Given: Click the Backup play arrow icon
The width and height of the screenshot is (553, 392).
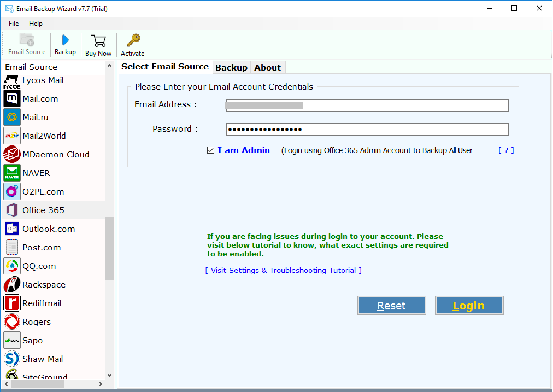Looking at the screenshot, I should click(x=65, y=40).
